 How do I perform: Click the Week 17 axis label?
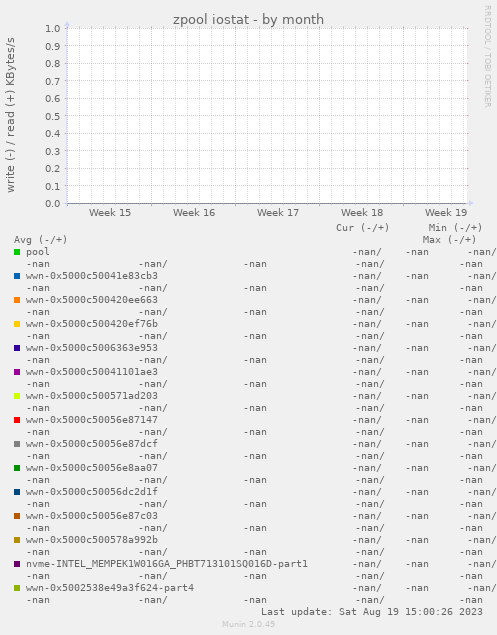click(x=278, y=213)
